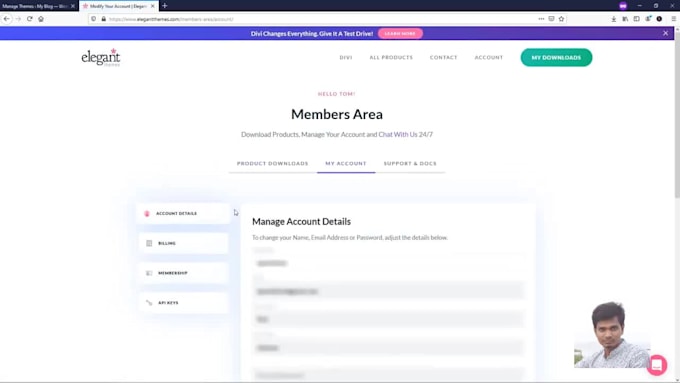The width and height of the screenshot is (680, 383).
Task: Click the purple private mask icon in the title bar
Action: (x=623, y=6)
